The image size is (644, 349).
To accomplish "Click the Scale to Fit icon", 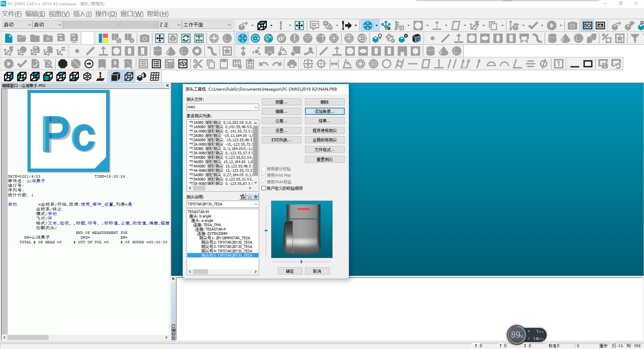I will click(160, 38).
